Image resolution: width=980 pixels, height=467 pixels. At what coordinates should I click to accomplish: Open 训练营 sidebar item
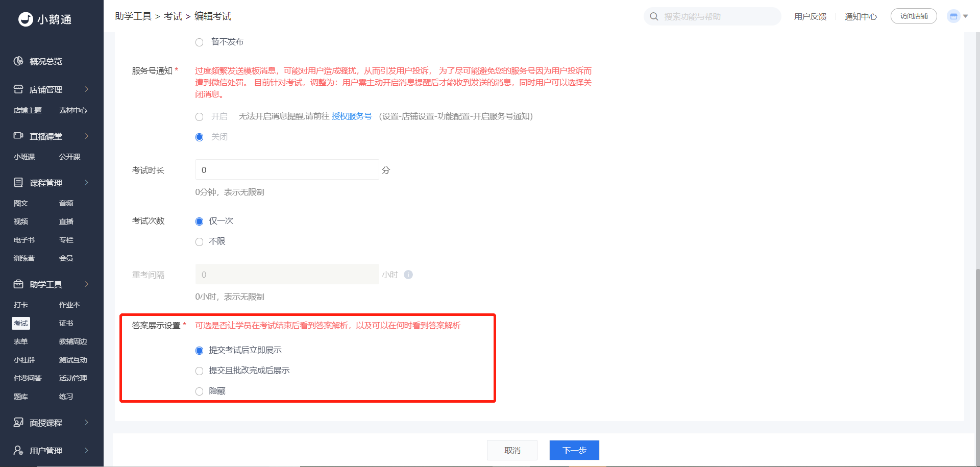(24, 258)
